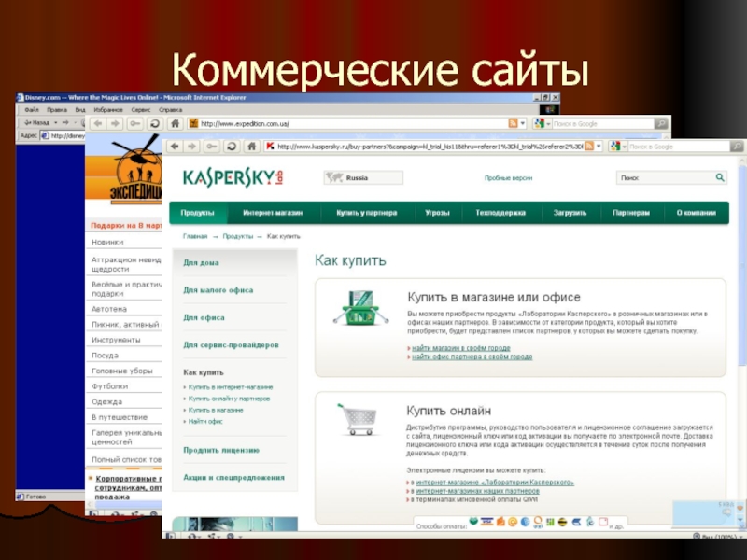The image size is (747, 560).
Task: Open Купить онлайн у партнеров sidebar link
Action: point(229,399)
